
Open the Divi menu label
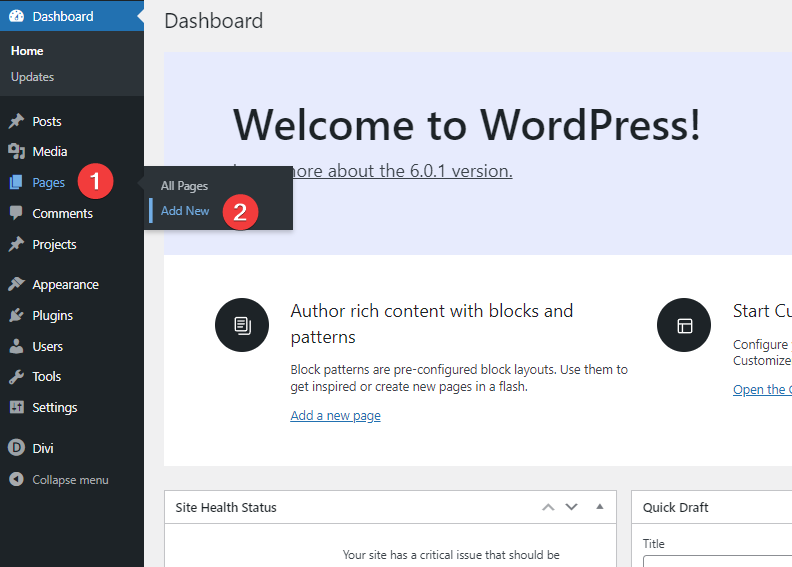coord(43,448)
